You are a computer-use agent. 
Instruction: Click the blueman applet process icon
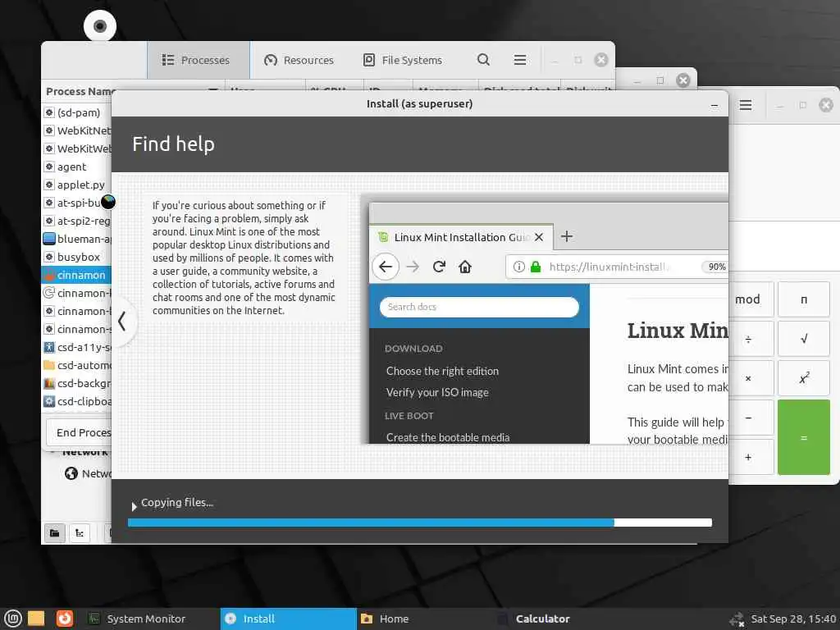(x=49, y=239)
